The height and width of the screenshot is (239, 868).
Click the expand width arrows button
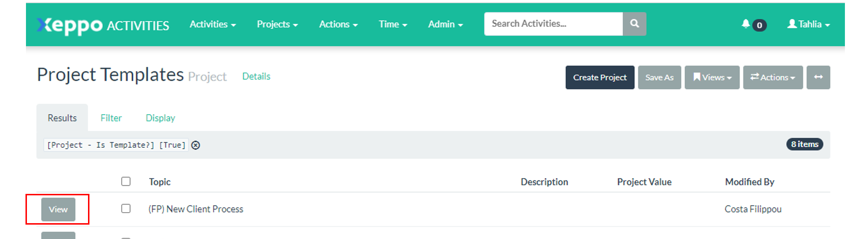tap(818, 77)
